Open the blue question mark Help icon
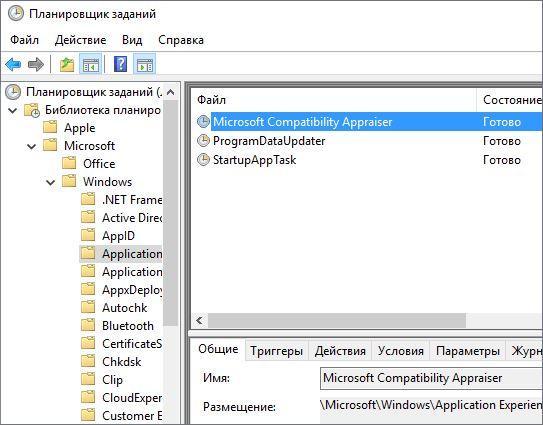The height and width of the screenshot is (425, 543). (121, 64)
